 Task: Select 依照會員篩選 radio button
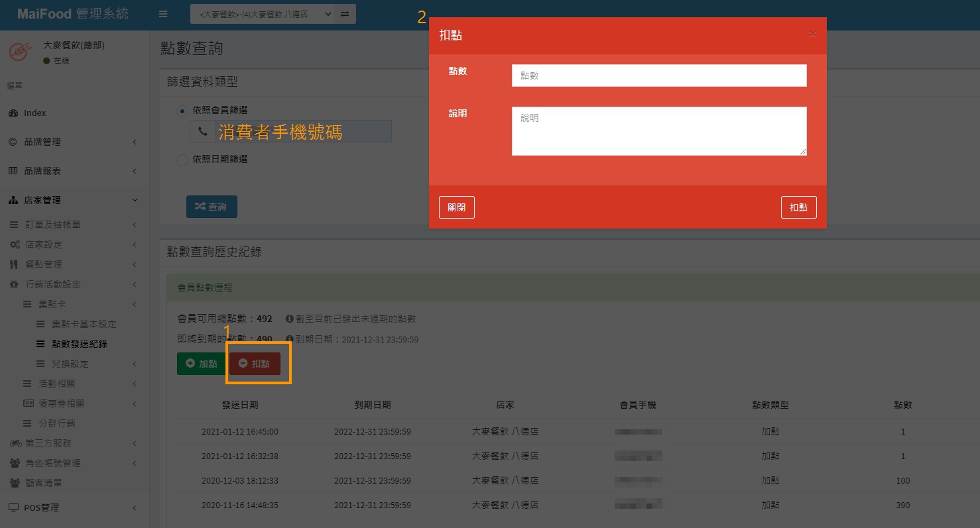(182, 111)
